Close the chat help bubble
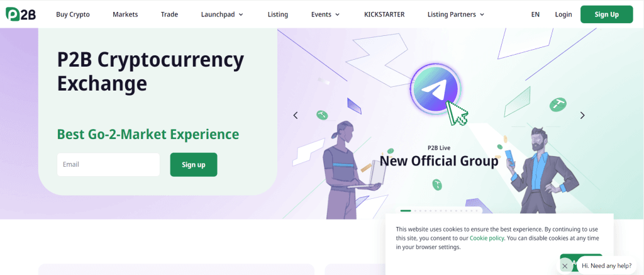This screenshot has height=275, width=644. [x=565, y=266]
